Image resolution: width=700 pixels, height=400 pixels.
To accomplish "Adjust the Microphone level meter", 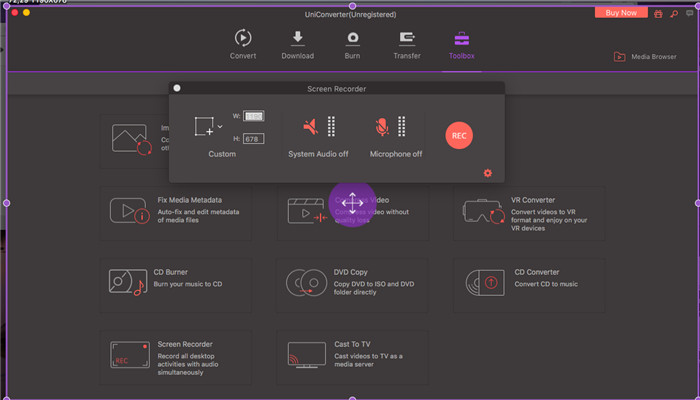I will (402, 126).
